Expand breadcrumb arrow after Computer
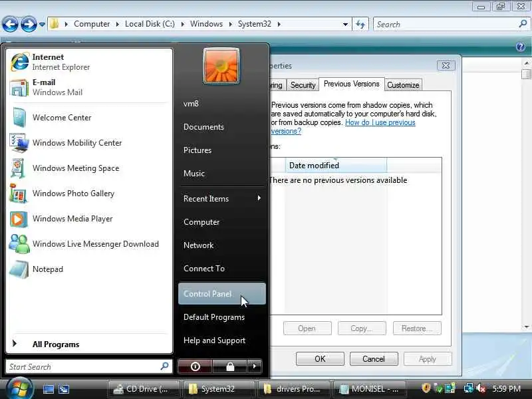 118,24
